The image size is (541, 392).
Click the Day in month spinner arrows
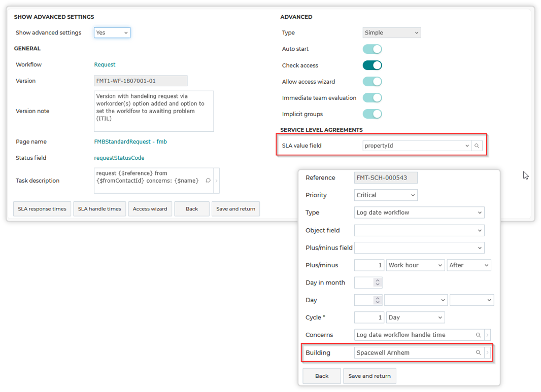(378, 282)
